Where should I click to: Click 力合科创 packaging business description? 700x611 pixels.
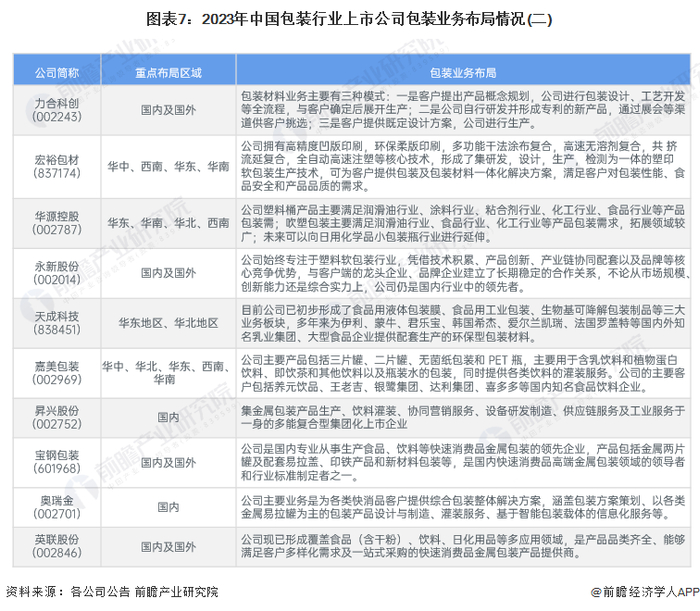coord(463,110)
